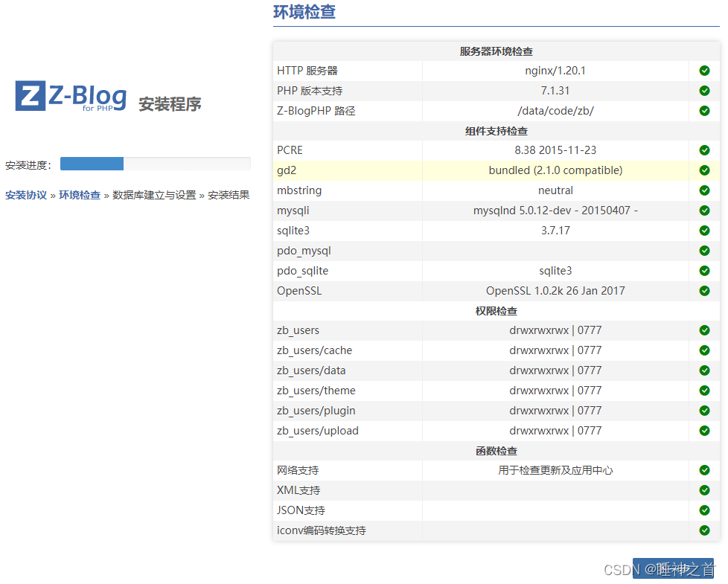
Task: Click the green check for iconv编码转换支持
Action: pos(704,530)
